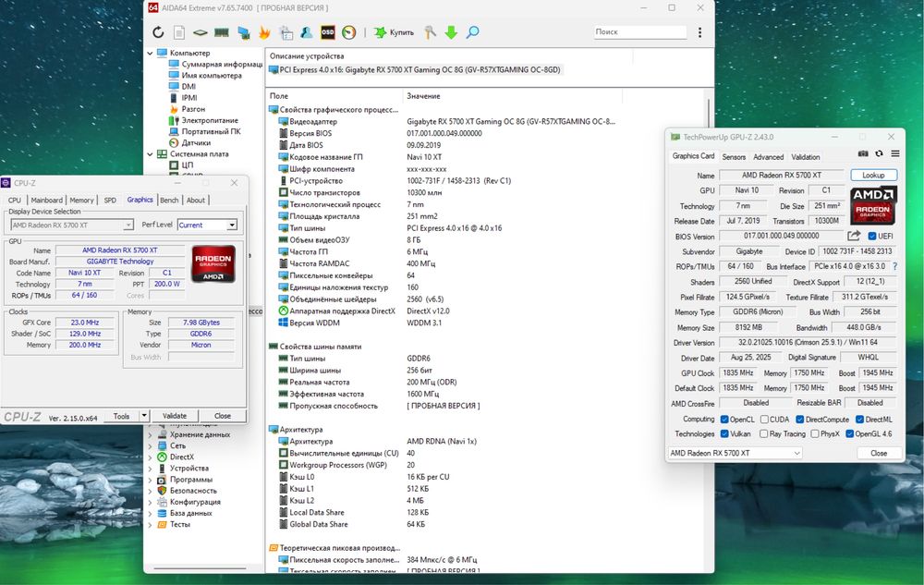924x585 pixels.
Task: Open the three-dot menu in AIDA64
Action: [699, 32]
